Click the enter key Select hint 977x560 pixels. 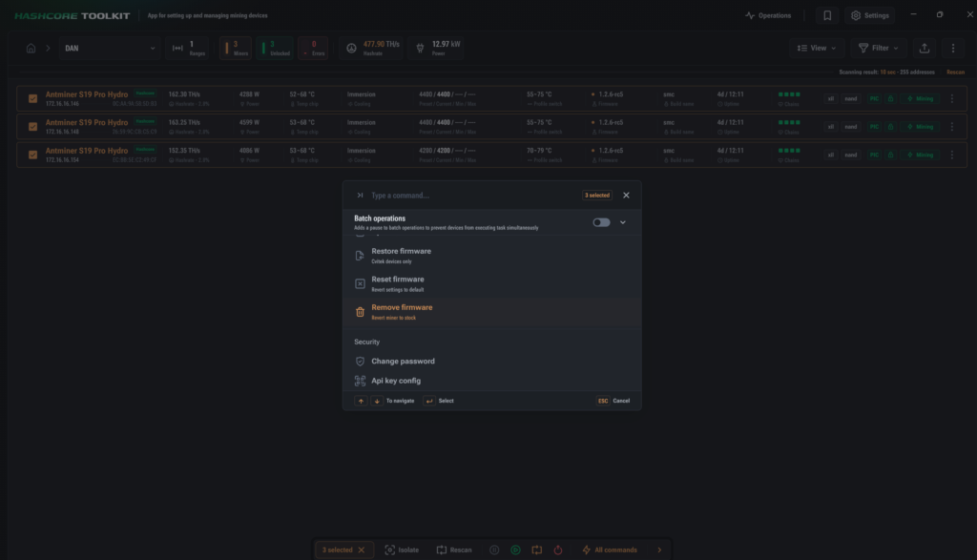(428, 401)
